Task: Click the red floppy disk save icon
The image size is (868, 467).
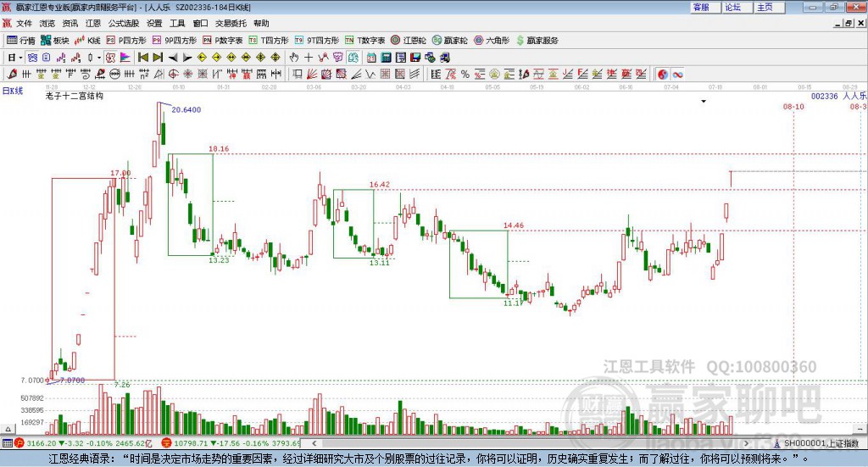Action: point(415,58)
